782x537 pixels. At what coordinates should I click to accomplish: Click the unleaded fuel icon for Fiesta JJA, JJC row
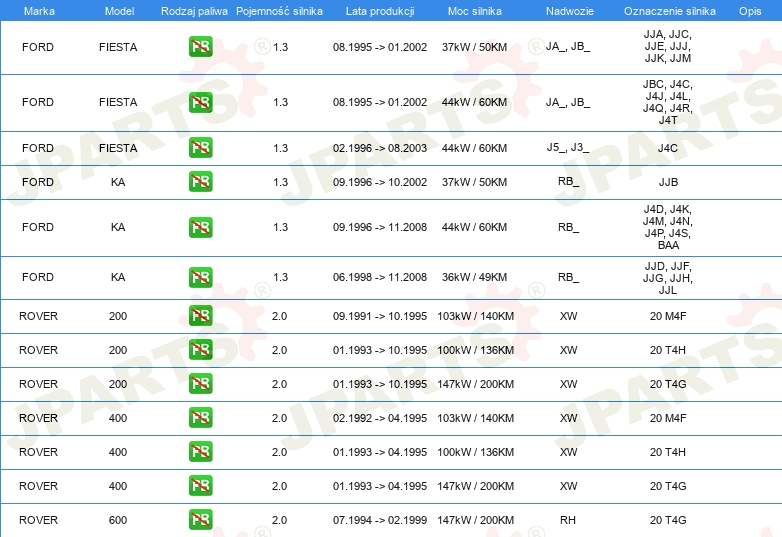[200, 47]
